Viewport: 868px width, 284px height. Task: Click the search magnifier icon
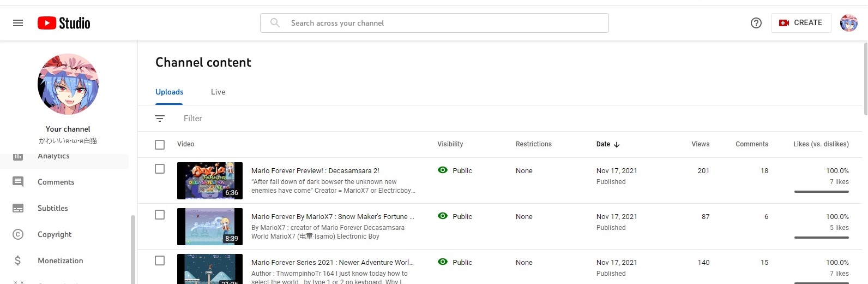275,23
